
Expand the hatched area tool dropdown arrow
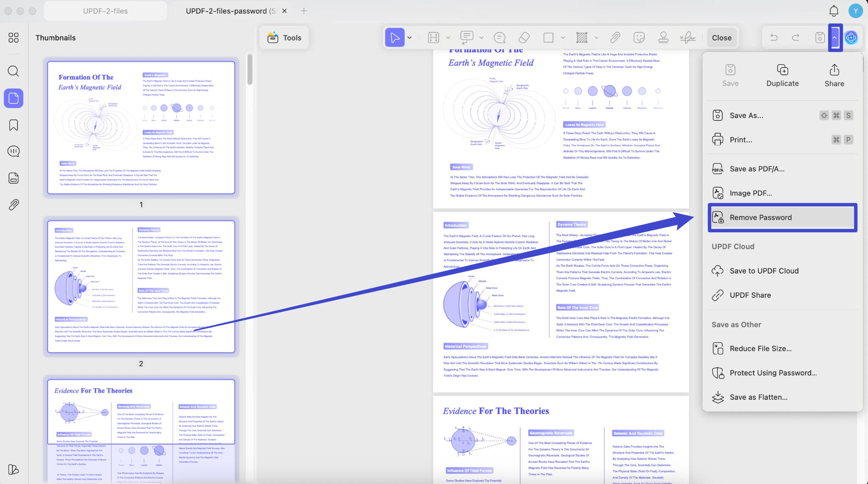(596, 37)
